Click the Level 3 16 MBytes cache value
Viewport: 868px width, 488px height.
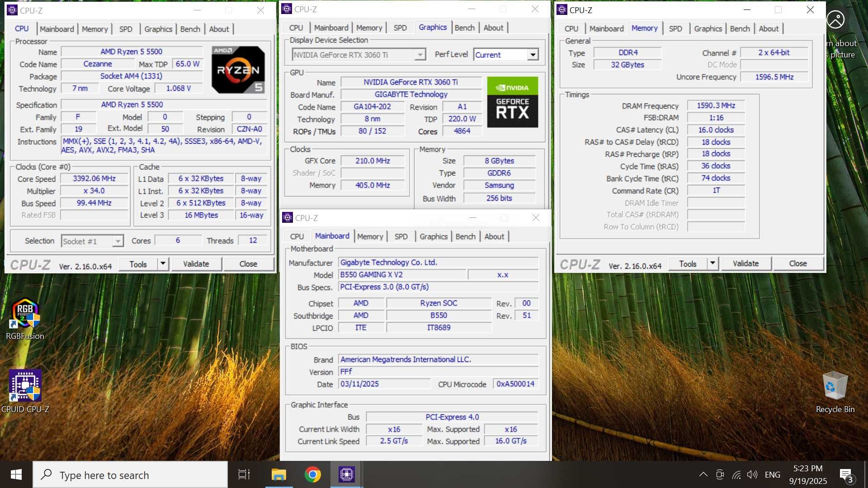pos(201,215)
